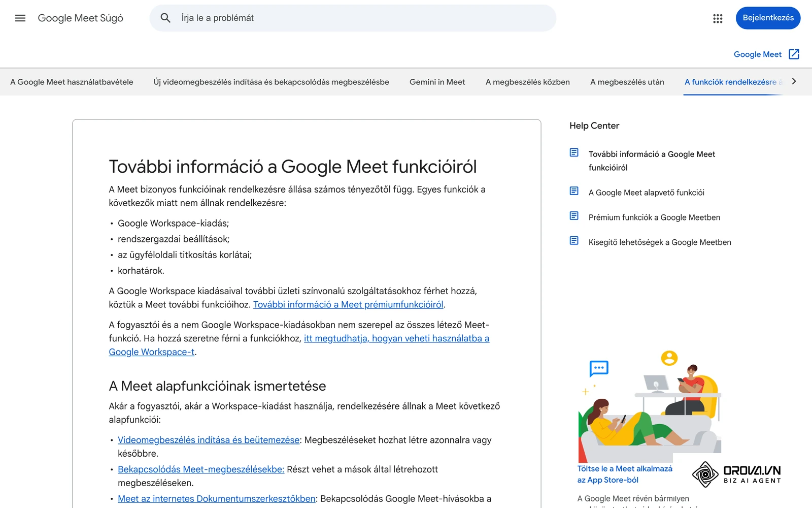This screenshot has width=812, height=508.
Task: Open Töltse le a Meet alkalmazást App Store link
Action: coord(625,474)
